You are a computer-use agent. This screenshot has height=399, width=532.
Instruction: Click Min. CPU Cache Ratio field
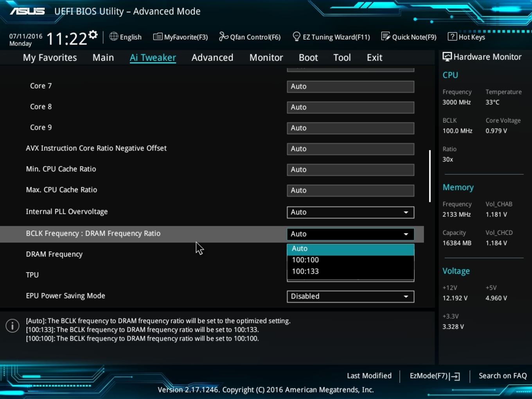[x=350, y=170]
